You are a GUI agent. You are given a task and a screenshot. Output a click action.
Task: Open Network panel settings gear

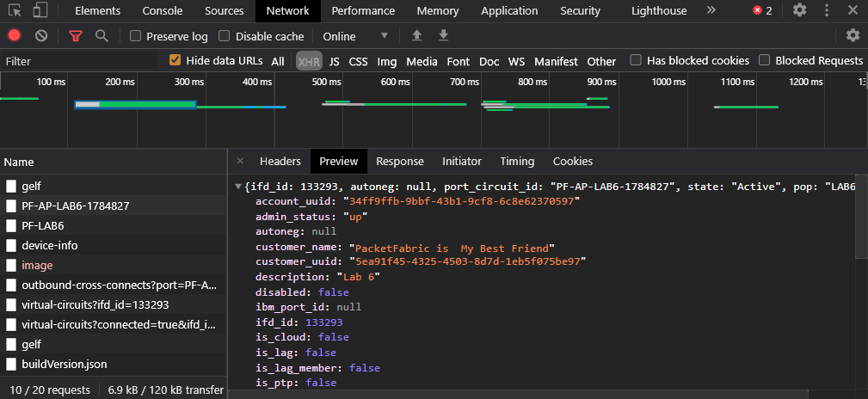853,36
